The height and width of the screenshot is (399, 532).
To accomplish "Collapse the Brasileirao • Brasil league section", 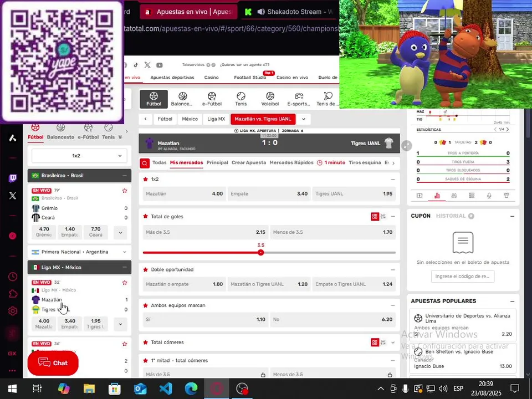I will pos(125,176).
